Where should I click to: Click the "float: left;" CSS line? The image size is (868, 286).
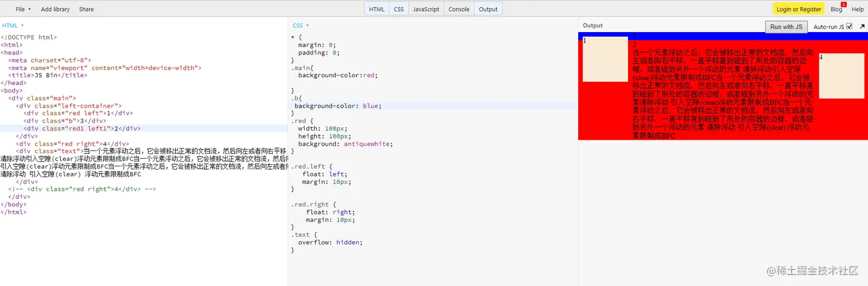click(324, 174)
